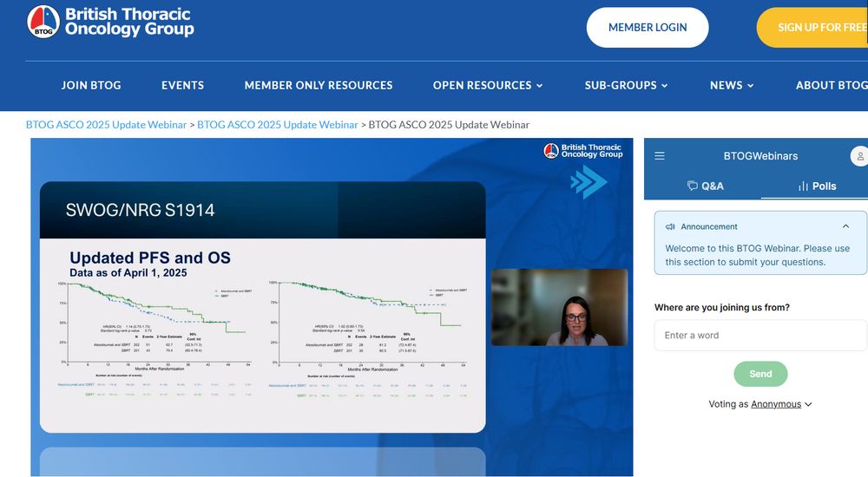Open the Voting as Anonymous dropdown
The image size is (868, 477).
tap(781, 404)
